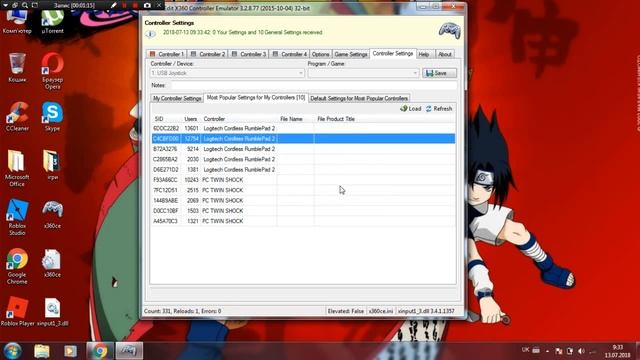640x360 pixels.
Task: Click the volume icon in system tray
Action: (x=581, y=351)
